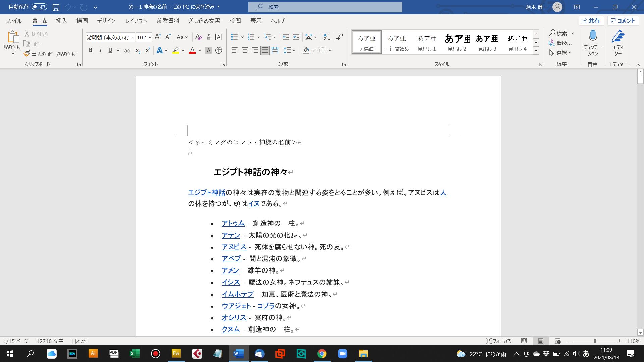This screenshot has width=644, height=362.
Task: Open the 挿入 ribbon tab
Action: click(x=61, y=21)
